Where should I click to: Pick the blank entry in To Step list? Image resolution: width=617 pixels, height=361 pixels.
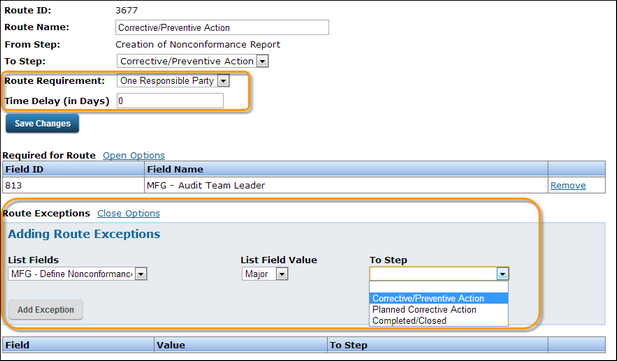439,287
